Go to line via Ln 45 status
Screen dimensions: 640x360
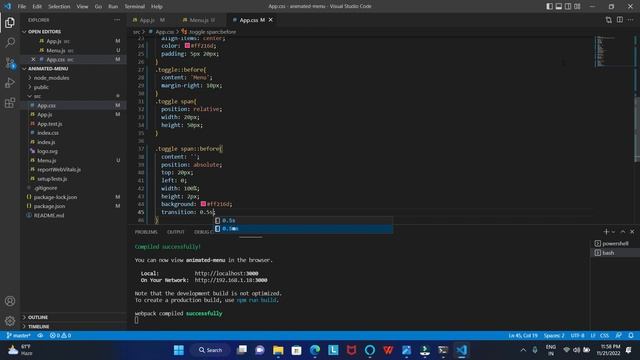[523, 336]
